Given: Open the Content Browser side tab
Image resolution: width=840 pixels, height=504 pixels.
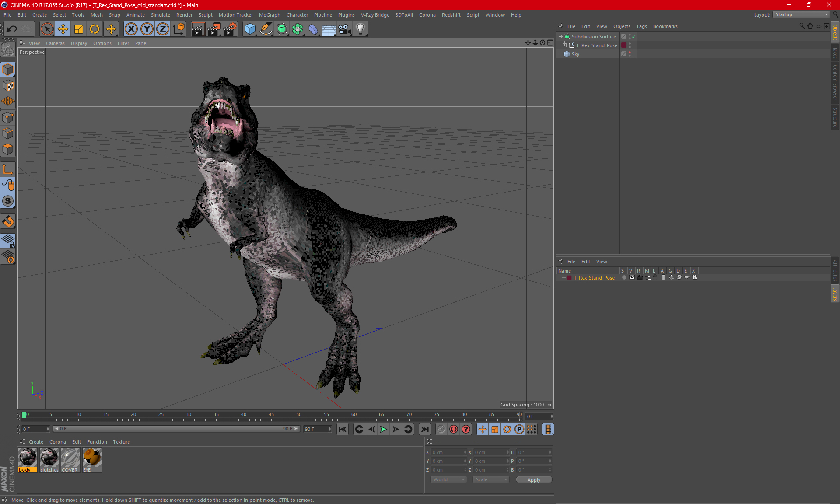Looking at the screenshot, I should click(835, 82).
